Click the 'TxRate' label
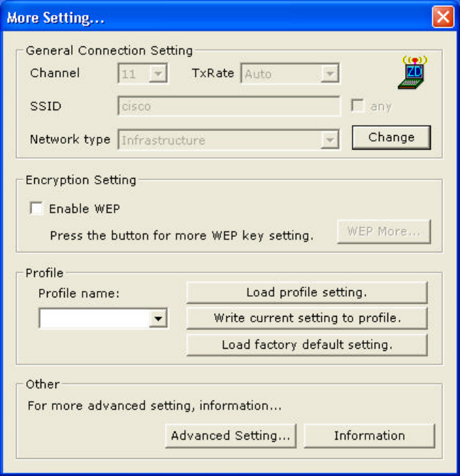 [213, 73]
